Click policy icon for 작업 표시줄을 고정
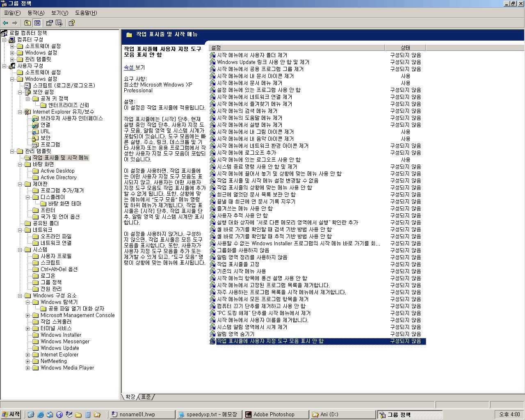525x420 pixels. coord(212,264)
